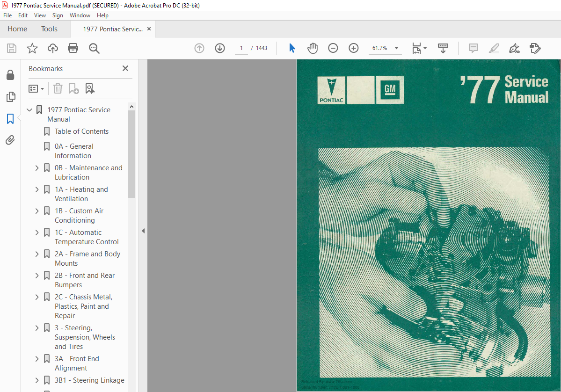Click the bookmarks panel scrollbar thumb
The width and height of the screenshot is (561, 392).
point(131,154)
